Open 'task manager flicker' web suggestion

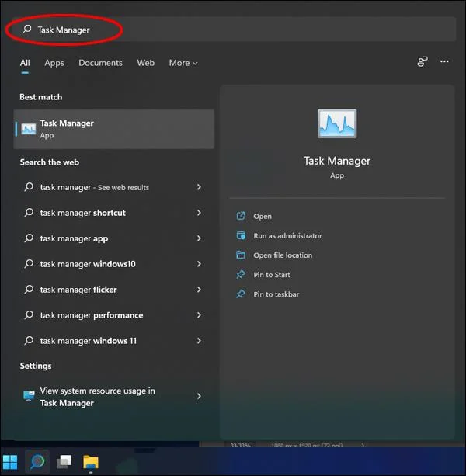click(x=113, y=290)
